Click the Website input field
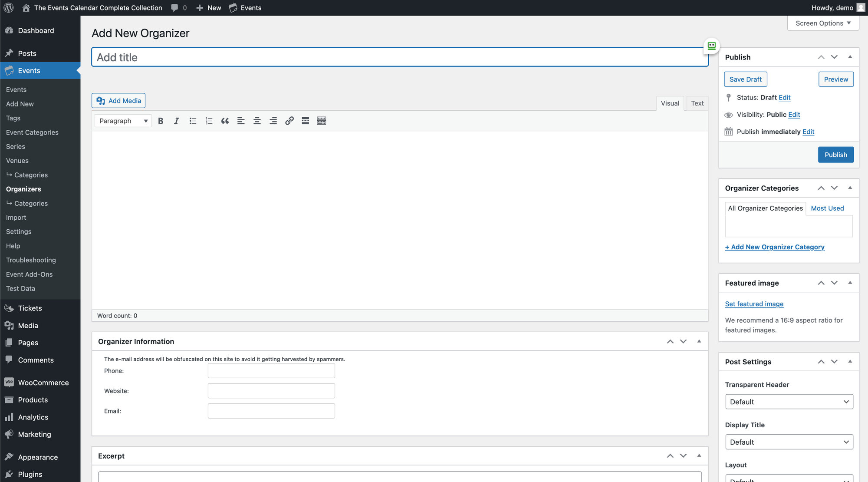The image size is (868, 482). pyautogui.click(x=271, y=391)
